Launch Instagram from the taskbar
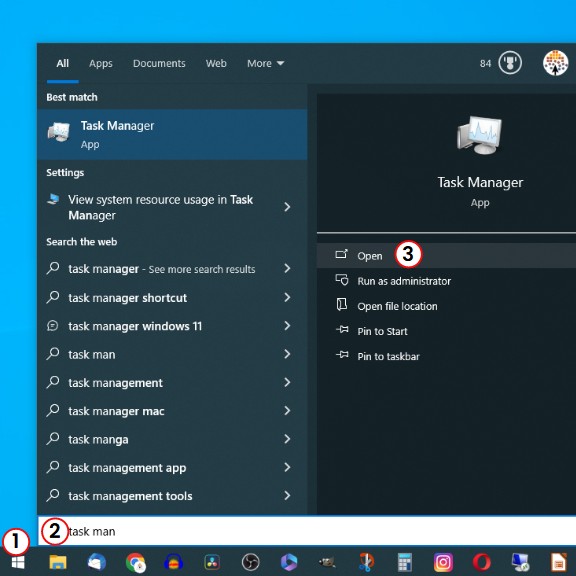The height and width of the screenshot is (576, 576). [443, 562]
